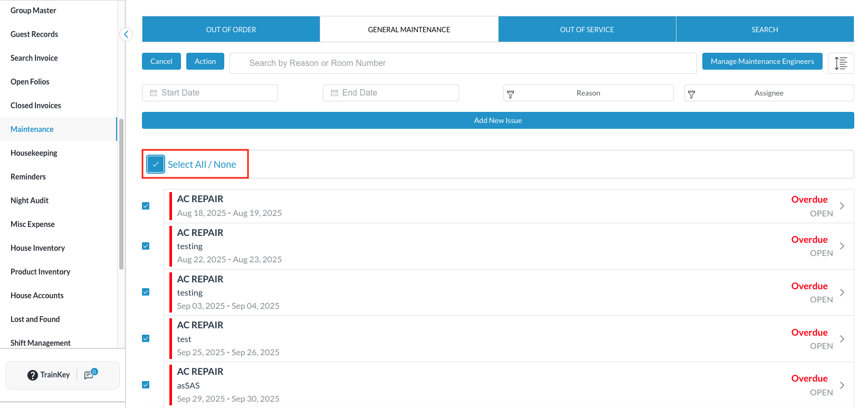868x408 pixels.
Task: Click the Reason filter funnel icon
Action: click(x=510, y=94)
